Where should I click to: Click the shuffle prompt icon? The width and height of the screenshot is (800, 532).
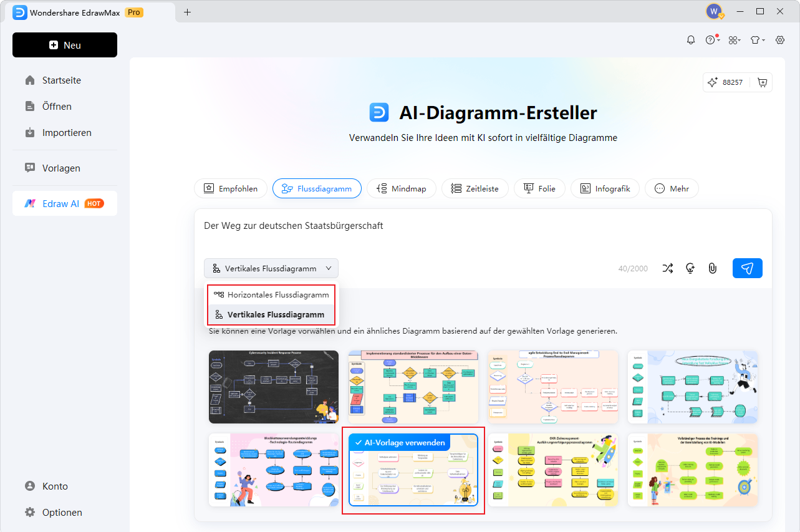pos(667,268)
